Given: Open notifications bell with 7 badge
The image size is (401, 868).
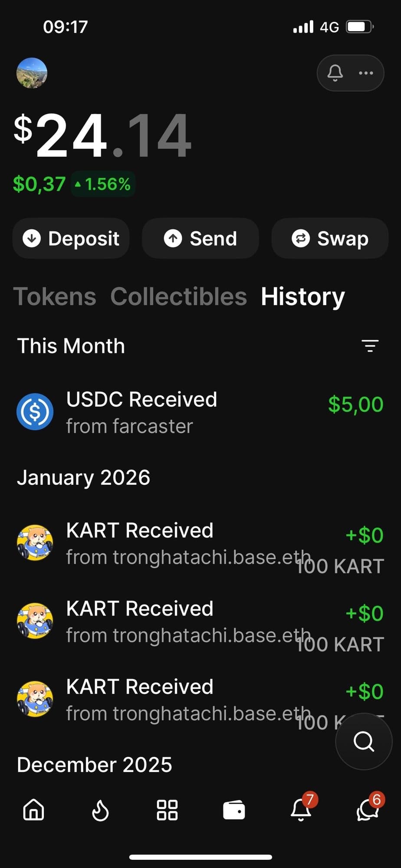Looking at the screenshot, I should pyautogui.click(x=301, y=810).
